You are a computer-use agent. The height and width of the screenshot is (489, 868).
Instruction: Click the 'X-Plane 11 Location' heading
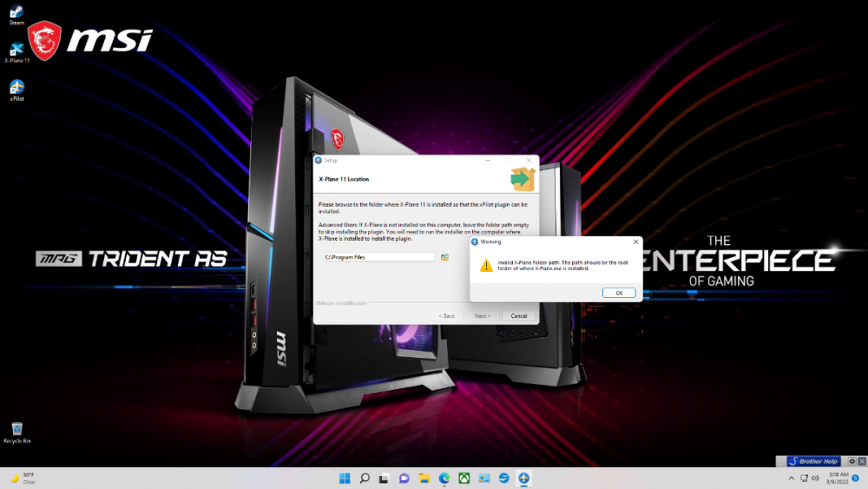coord(344,180)
